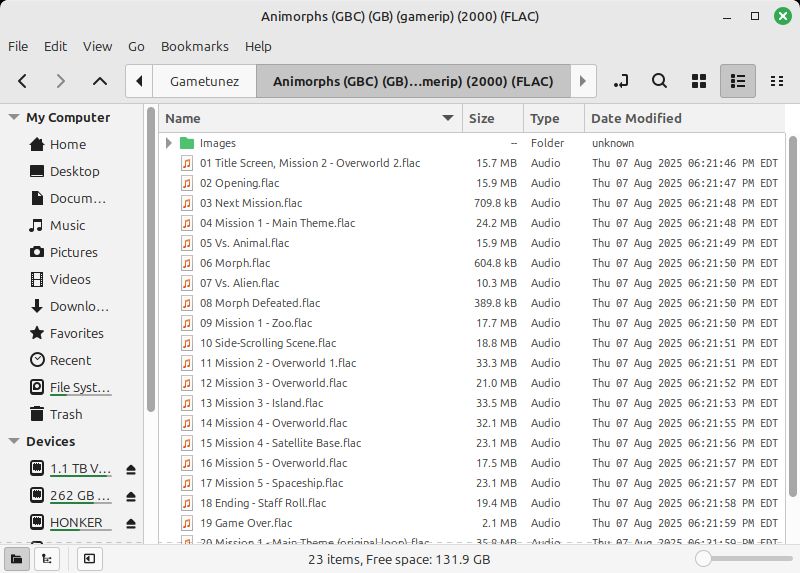Go back with the left arrow
The width and height of the screenshot is (800, 573).
[x=22, y=81]
